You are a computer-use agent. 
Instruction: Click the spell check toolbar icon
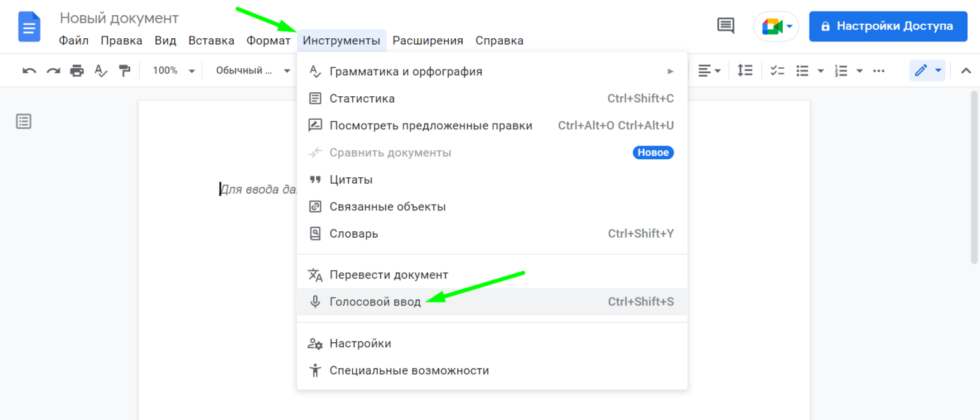tap(101, 71)
